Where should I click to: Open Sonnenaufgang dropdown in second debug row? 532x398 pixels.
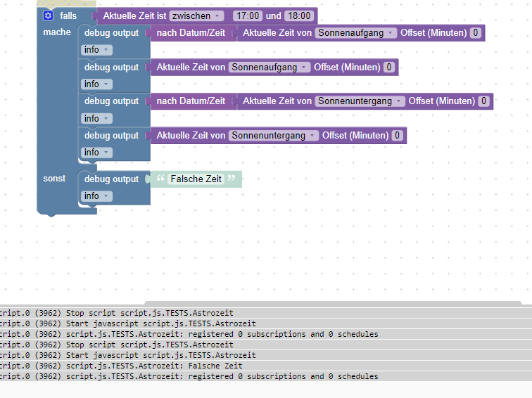tap(270, 67)
